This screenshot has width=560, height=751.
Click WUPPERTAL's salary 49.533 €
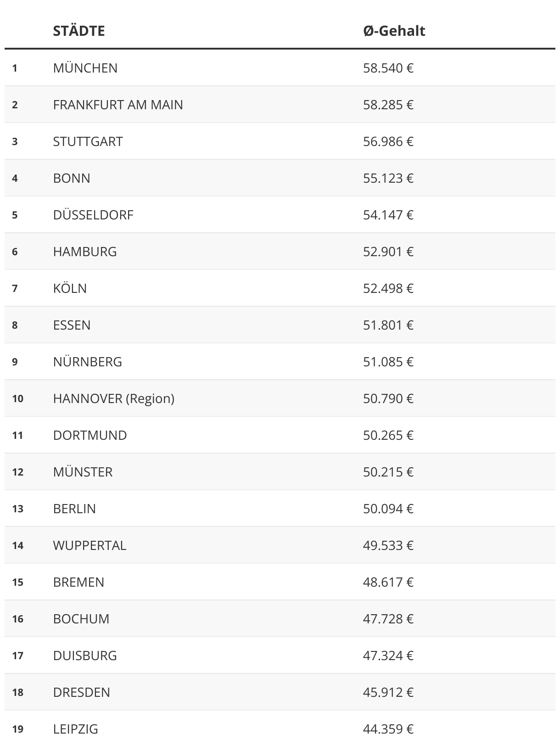(x=388, y=545)
